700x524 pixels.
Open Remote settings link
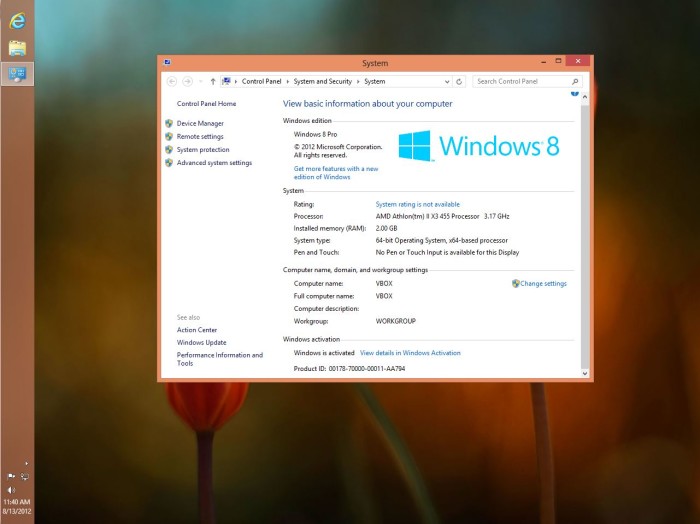pyautogui.click(x=200, y=137)
